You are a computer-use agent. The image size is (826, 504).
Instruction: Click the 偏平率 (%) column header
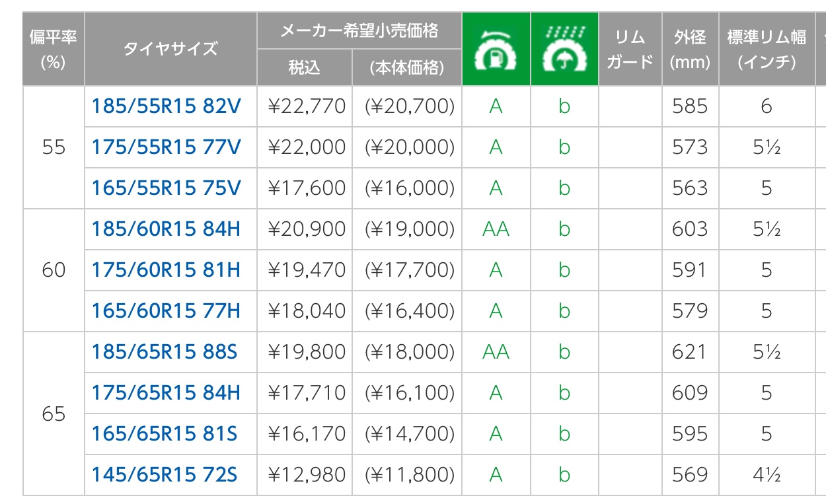54,50
